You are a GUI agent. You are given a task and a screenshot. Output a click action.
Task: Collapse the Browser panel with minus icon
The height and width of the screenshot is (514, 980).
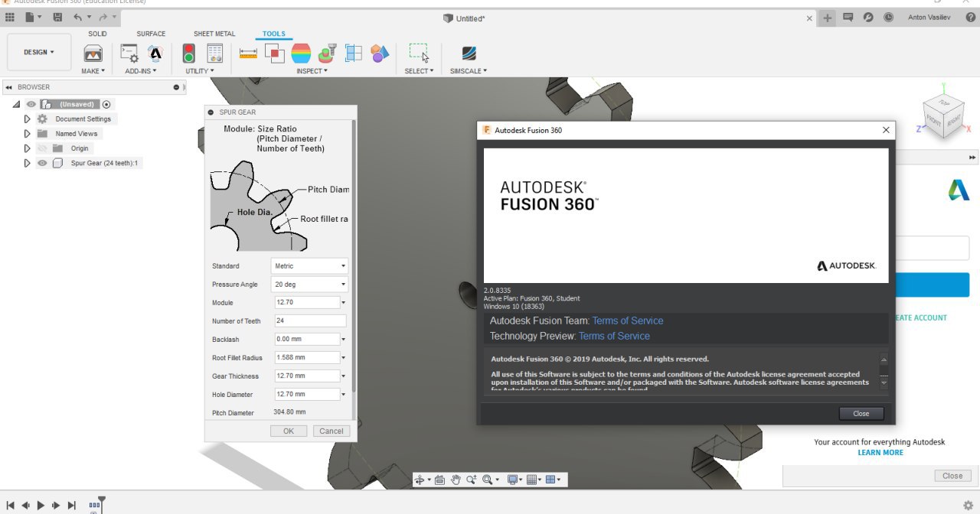coord(176,87)
